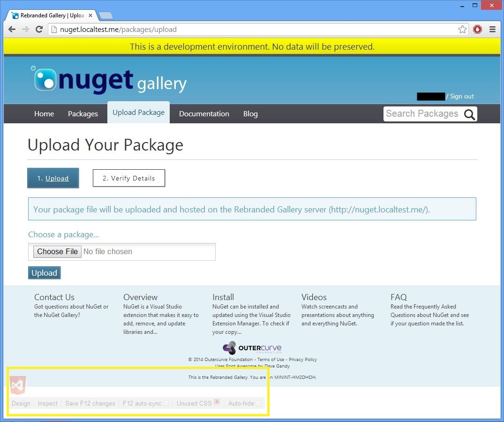Open the Packages navigation item
Screen dimensions: 504x422
[x=83, y=114]
